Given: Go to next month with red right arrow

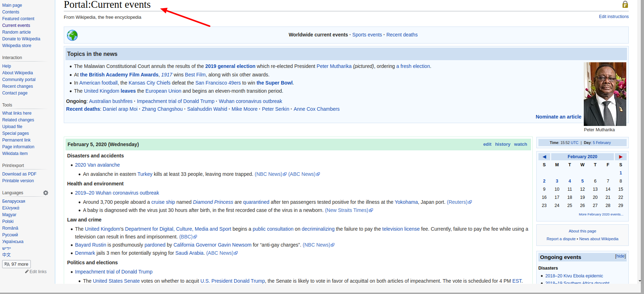Looking at the screenshot, I should 621,157.
